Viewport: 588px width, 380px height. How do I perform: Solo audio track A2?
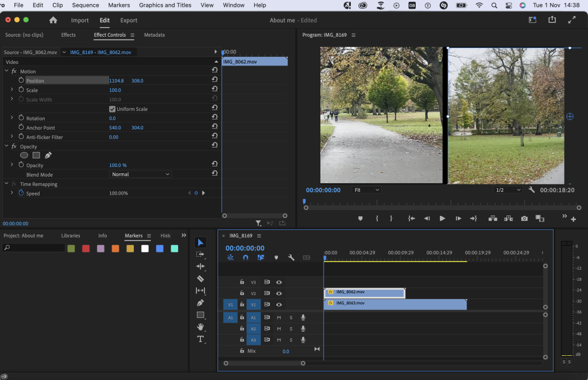click(x=291, y=329)
